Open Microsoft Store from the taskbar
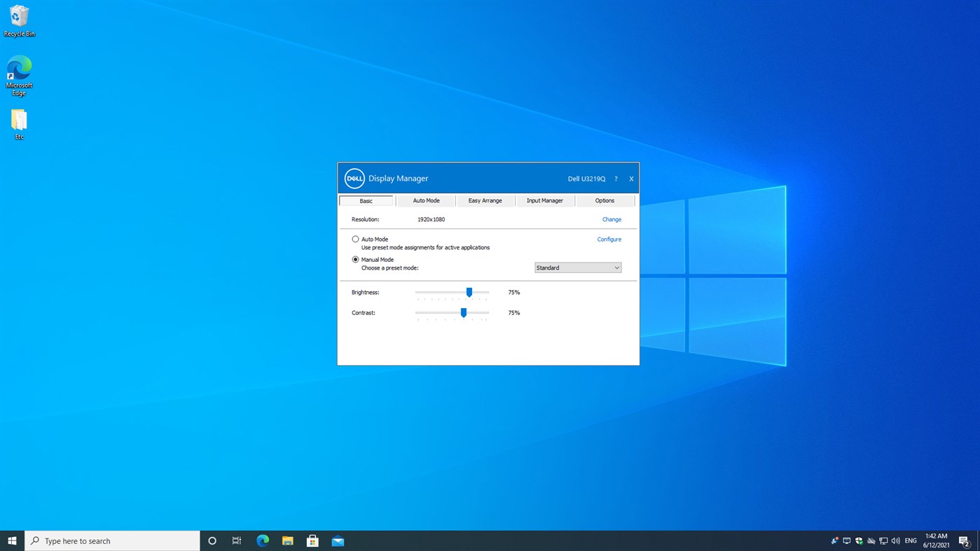This screenshot has height=551, width=980. 312,540
